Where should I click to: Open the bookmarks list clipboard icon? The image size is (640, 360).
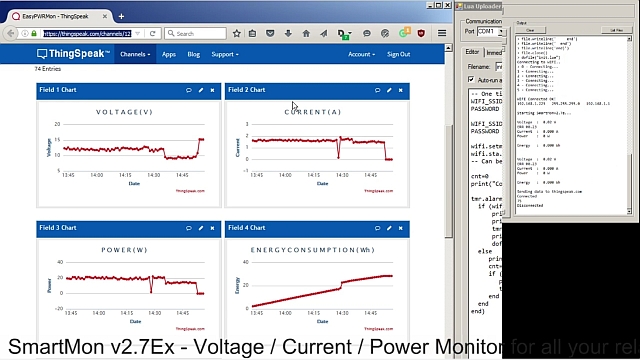[253, 33]
